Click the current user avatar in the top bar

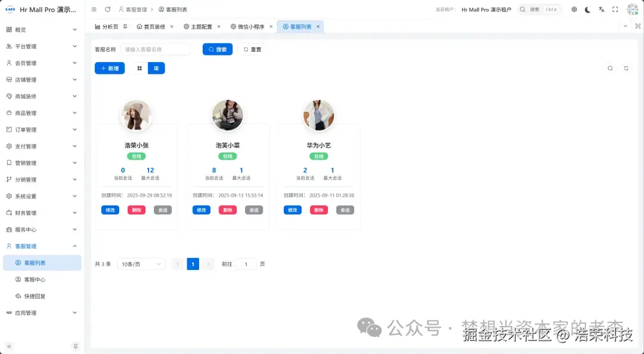pos(631,9)
